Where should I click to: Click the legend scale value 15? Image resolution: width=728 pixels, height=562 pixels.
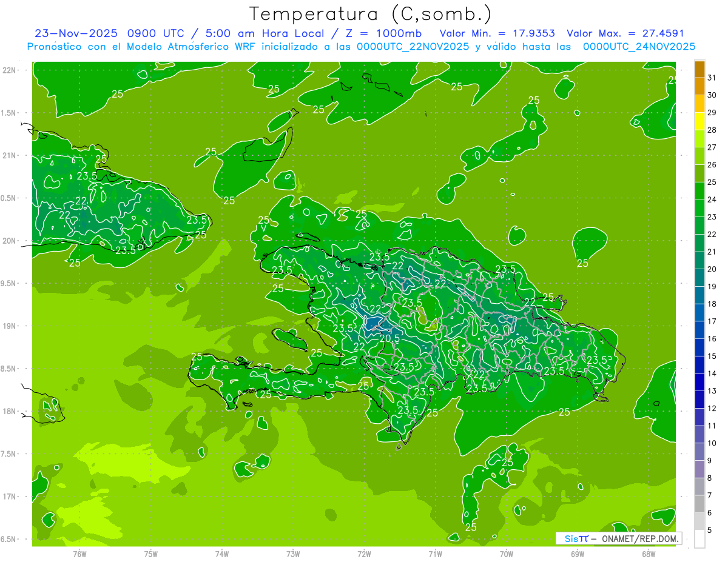(712, 356)
